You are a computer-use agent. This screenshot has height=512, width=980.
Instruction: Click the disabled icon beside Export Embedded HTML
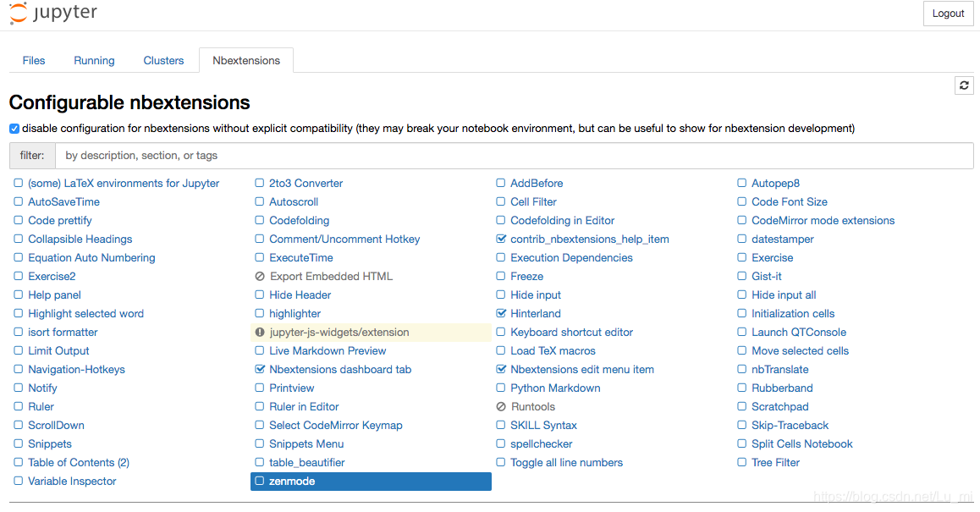260,277
